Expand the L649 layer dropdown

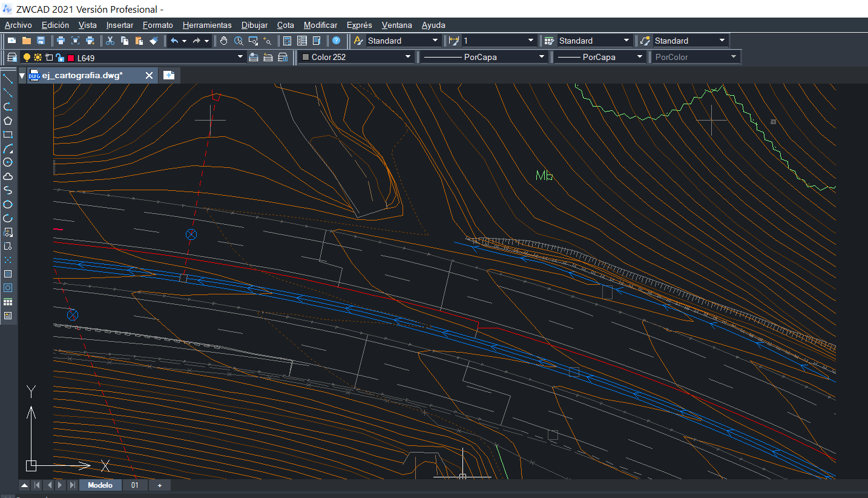[240, 57]
